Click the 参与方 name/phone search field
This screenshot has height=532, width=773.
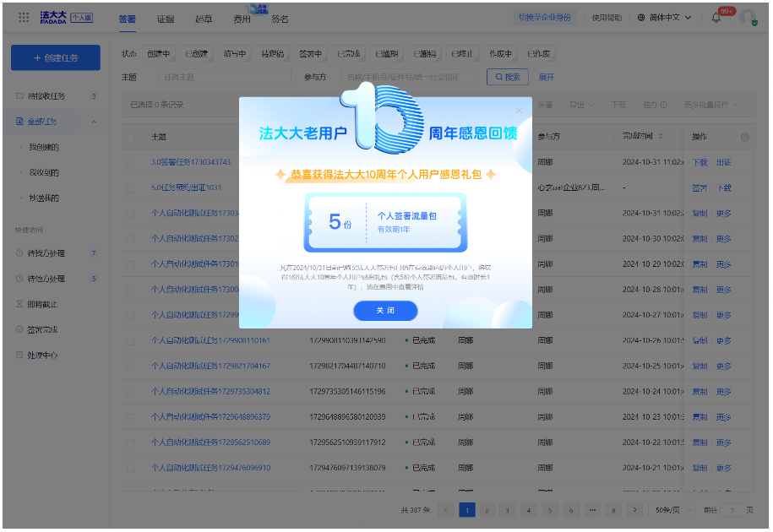pyautogui.click(x=407, y=77)
